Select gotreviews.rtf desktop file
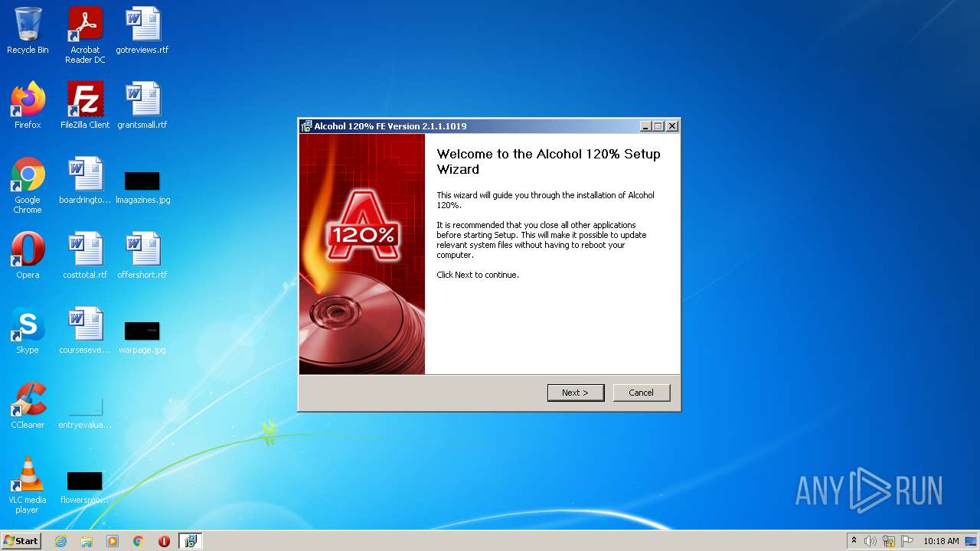This screenshot has width=980, height=551. tap(142, 31)
